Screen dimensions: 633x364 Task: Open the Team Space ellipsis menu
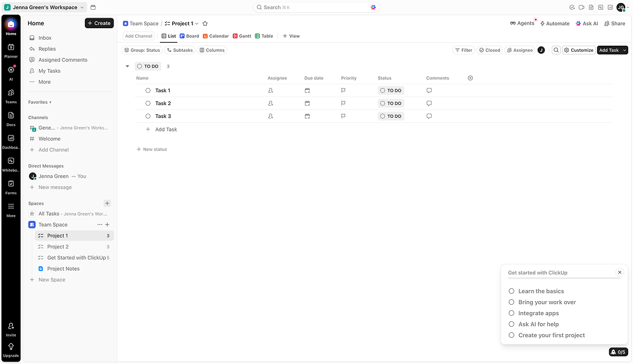click(100, 224)
